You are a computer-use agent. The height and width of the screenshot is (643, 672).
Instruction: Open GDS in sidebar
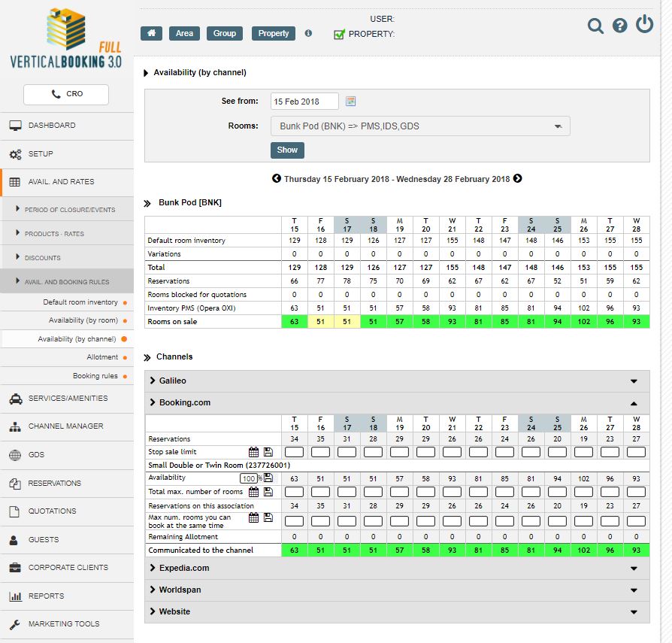[67, 455]
